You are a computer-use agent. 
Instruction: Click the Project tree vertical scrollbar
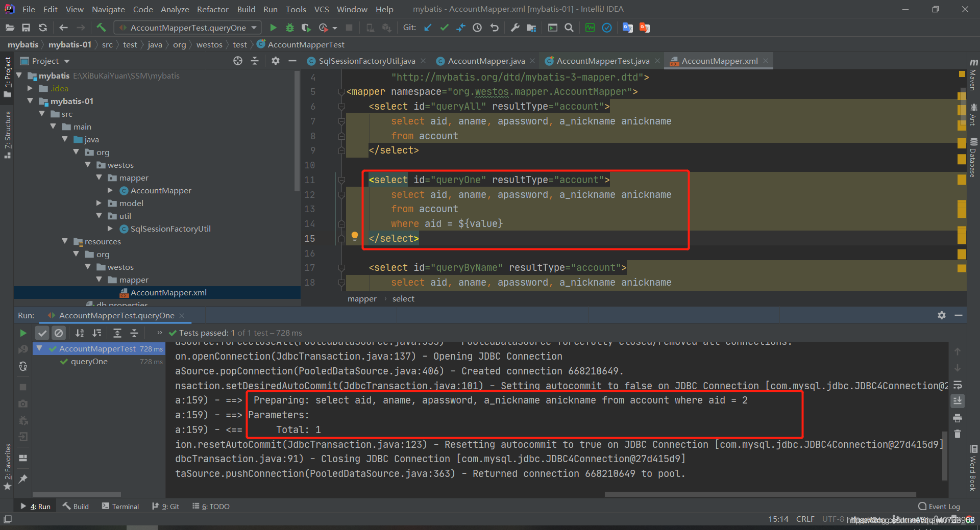297,131
